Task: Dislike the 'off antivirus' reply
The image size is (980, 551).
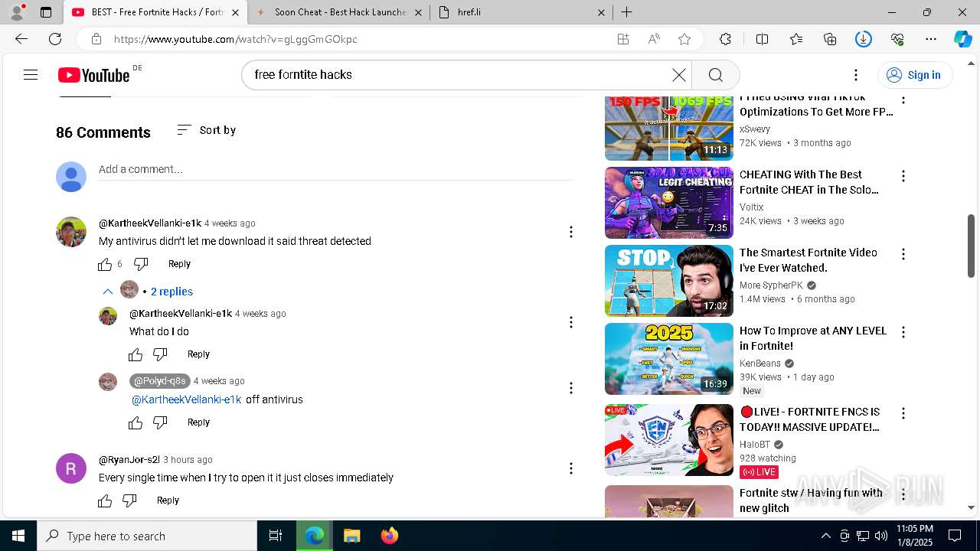Action: pos(160,422)
